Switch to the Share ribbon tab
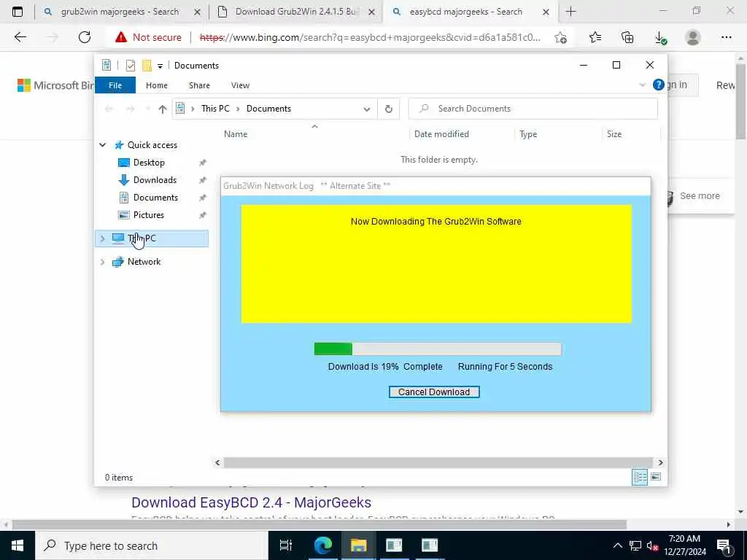 point(199,85)
